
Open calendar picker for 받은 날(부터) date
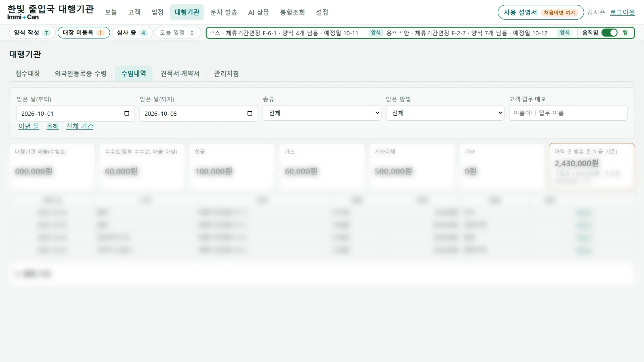pos(127,113)
